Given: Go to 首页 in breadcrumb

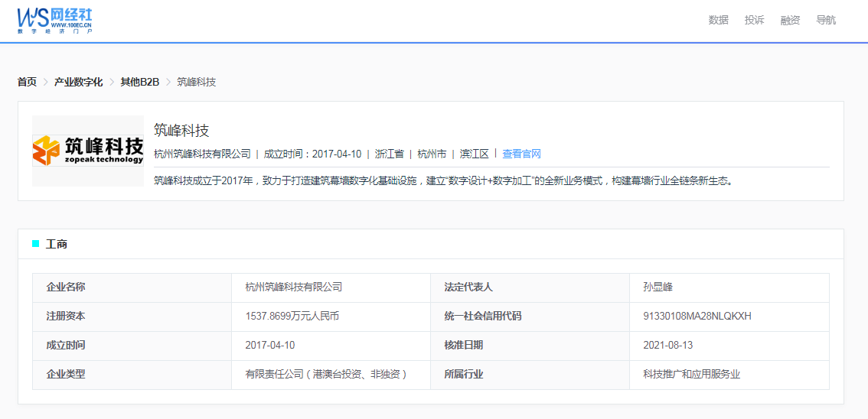Looking at the screenshot, I should (x=27, y=82).
